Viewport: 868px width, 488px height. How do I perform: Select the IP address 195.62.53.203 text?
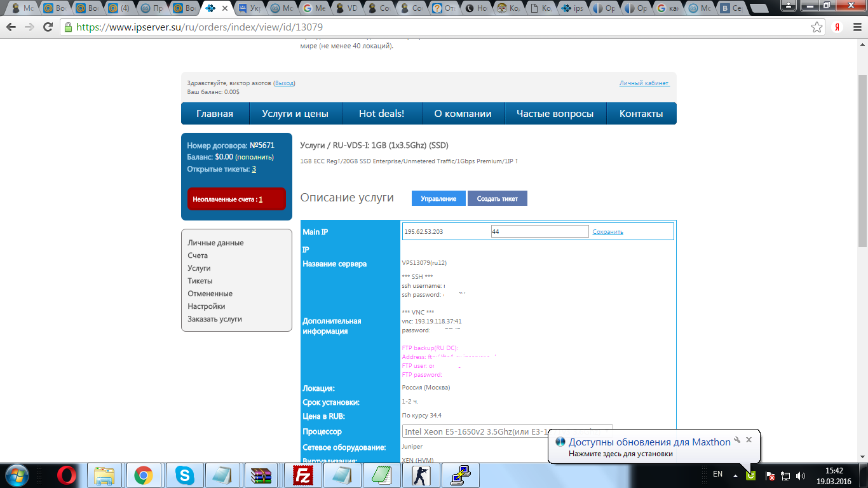click(x=424, y=232)
